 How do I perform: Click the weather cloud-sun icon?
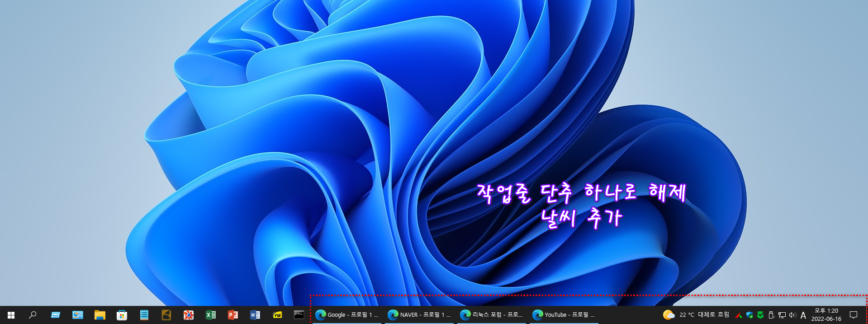669,315
